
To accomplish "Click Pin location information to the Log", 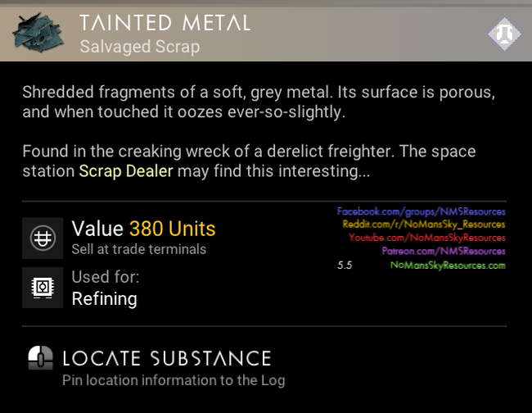I will click(173, 380).
